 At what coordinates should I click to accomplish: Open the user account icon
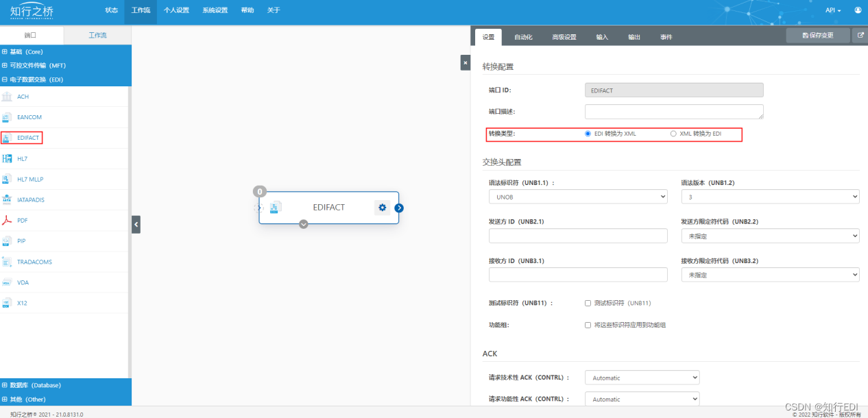click(858, 10)
